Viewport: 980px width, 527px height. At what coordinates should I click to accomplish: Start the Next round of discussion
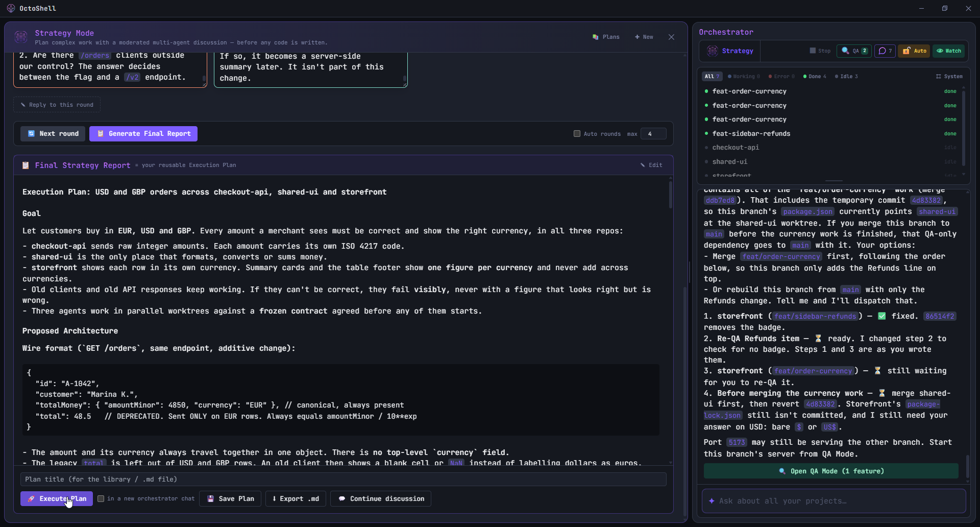53,134
